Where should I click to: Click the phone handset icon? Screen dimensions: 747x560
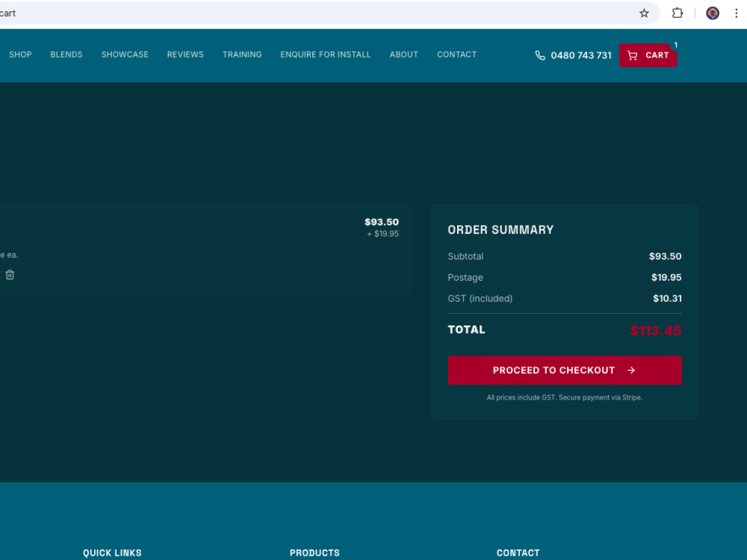tap(540, 55)
